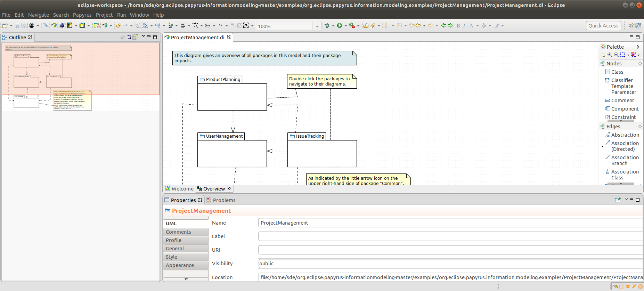
Task: Open the Window menu
Action: (x=139, y=15)
